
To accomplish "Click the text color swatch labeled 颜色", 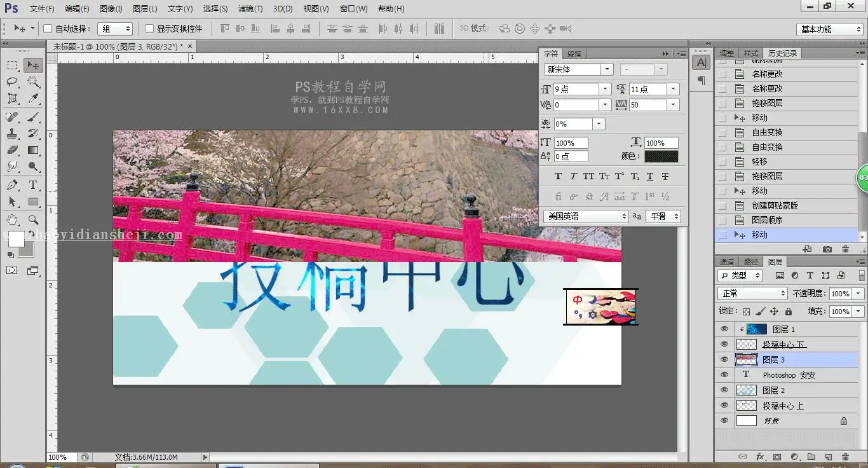I will point(661,156).
